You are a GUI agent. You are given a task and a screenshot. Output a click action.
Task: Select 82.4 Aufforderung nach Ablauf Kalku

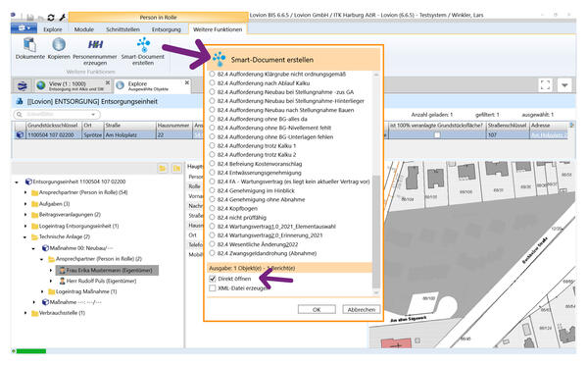coord(213,83)
